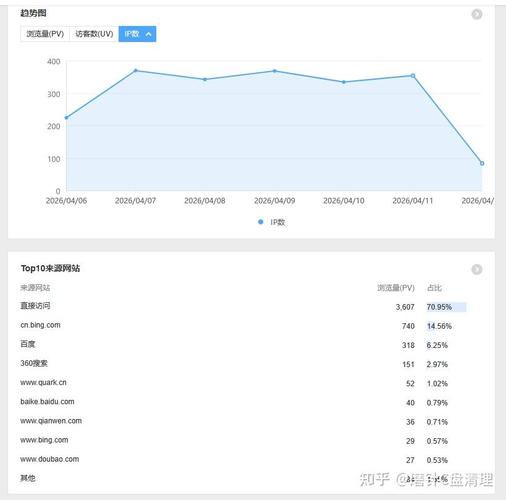Open the trend chart panel arrow icon
Image resolution: width=506 pixels, height=500 pixels.
tap(477, 14)
